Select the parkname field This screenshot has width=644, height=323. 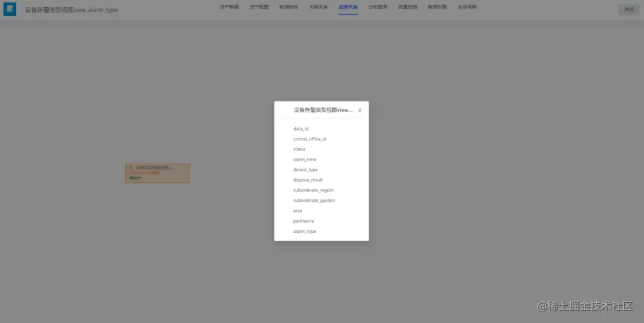coord(304,222)
